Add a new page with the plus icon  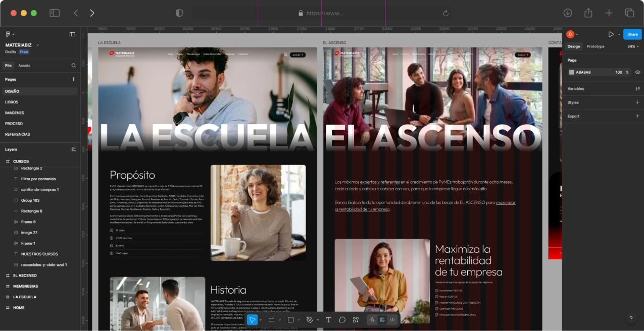pos(73,79)
